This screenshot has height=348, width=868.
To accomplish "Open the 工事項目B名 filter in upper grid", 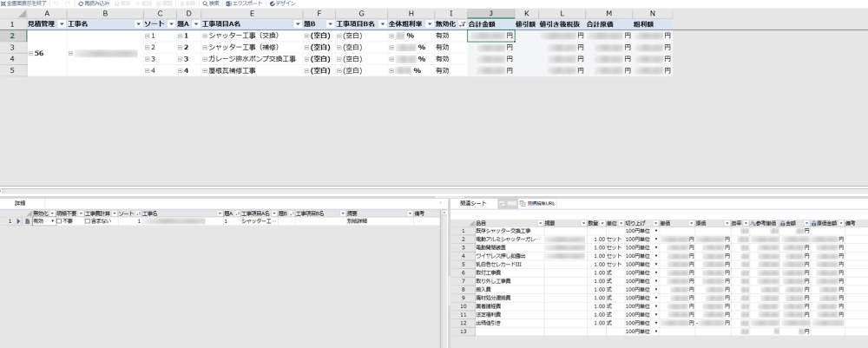I will 383,24.
